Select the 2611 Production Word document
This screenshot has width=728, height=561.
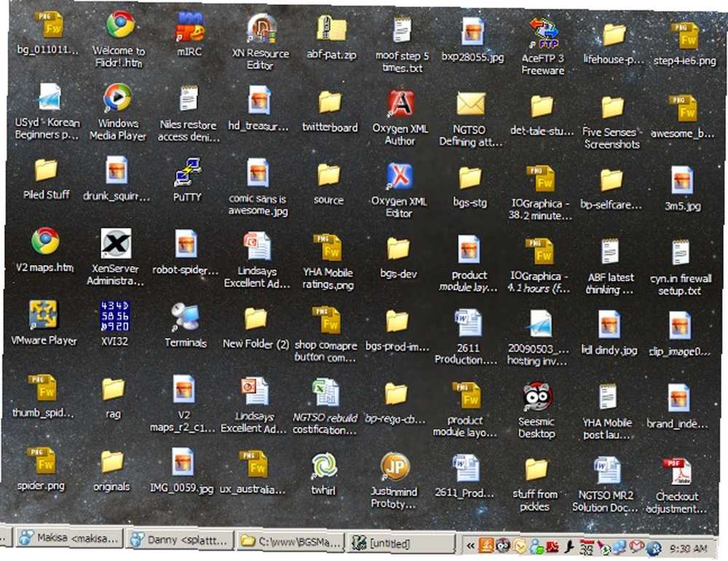(x=467, y=323)
